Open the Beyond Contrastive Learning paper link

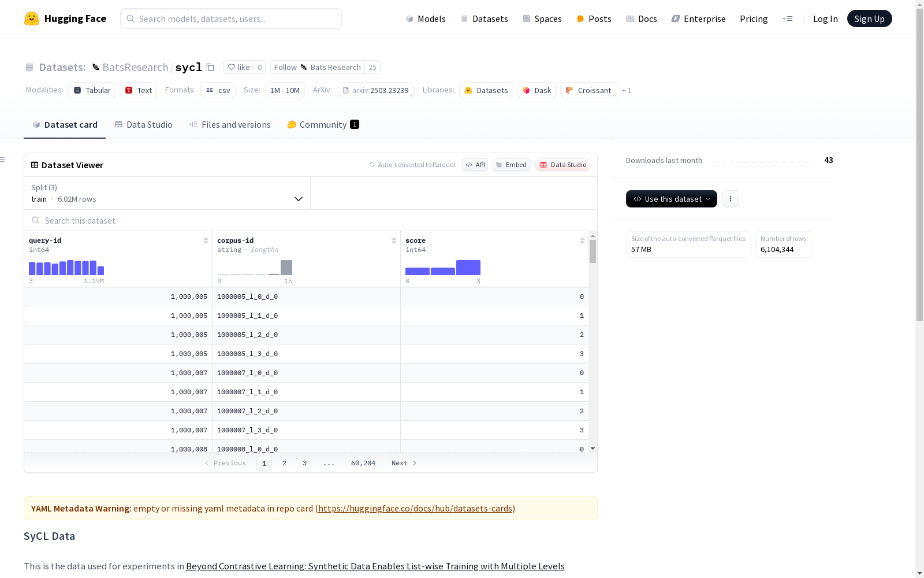tap(375, 566)
